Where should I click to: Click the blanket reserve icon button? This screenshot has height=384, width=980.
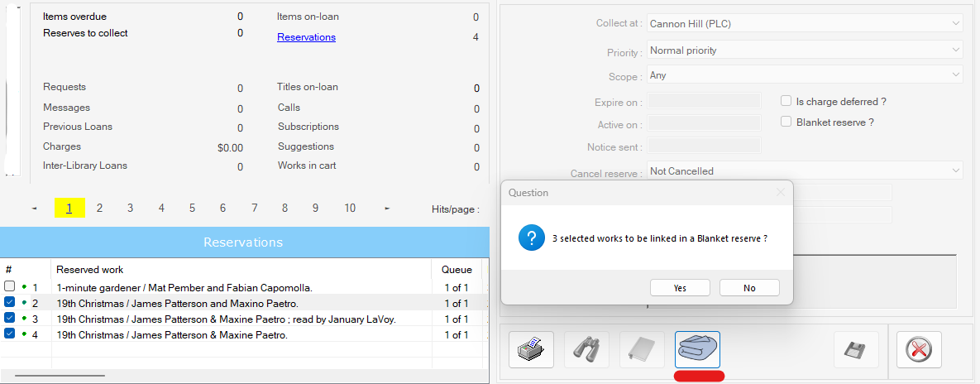697,350
